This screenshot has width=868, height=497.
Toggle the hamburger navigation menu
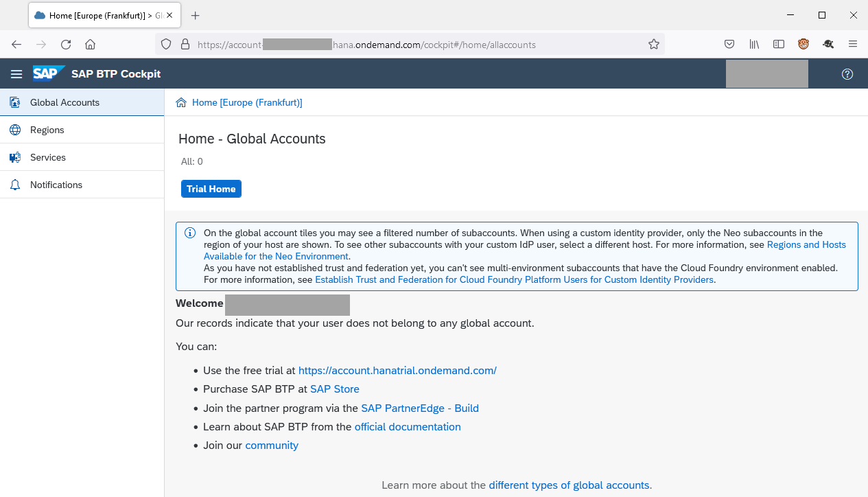point(16,74)
